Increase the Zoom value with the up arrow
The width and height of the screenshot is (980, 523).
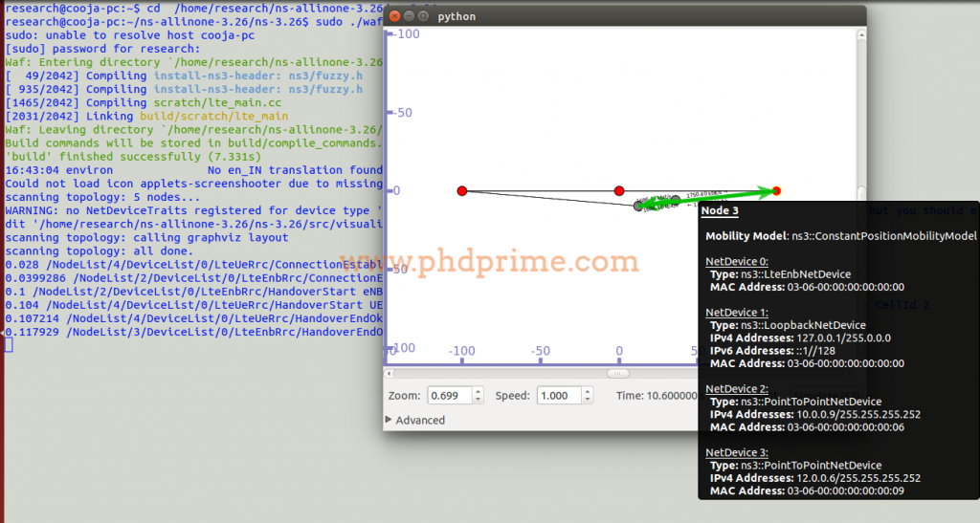[x=479, y=391]
